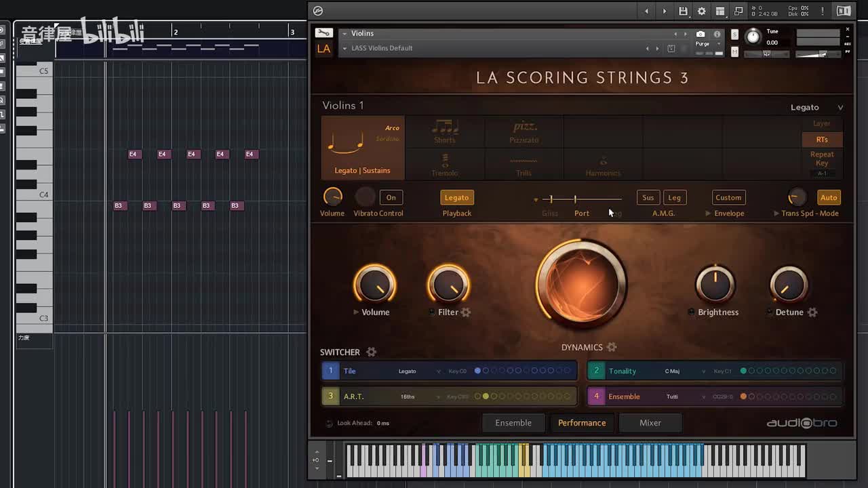The image size is (868, 488).
Task: Click the first B3 note in piano roll
Action: pos(119,205)
